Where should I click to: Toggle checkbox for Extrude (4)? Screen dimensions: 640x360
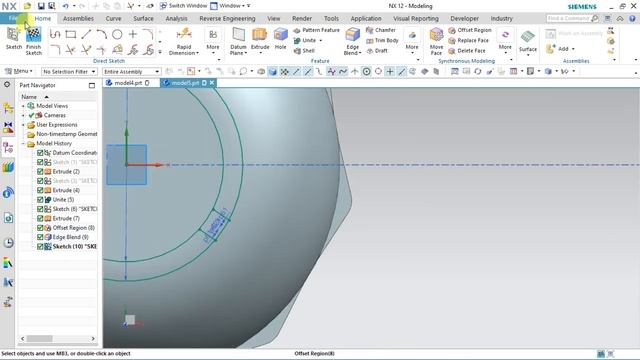(40, 190)
